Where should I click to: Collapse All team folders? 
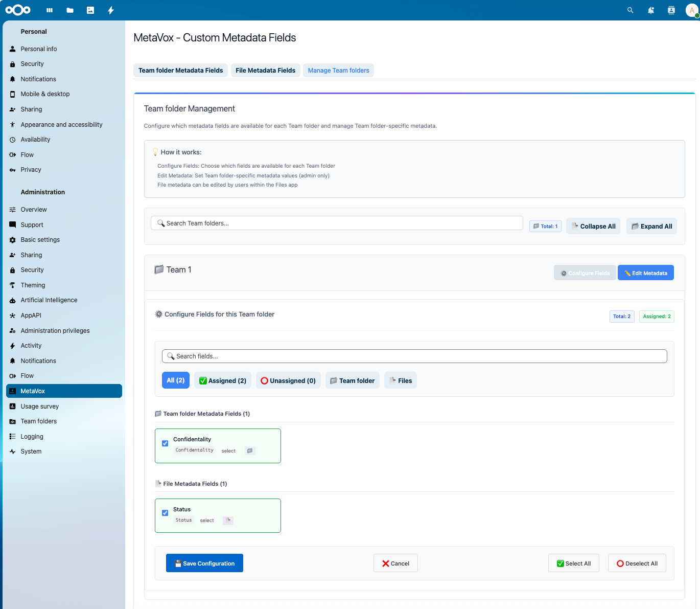tap(593, 226)
